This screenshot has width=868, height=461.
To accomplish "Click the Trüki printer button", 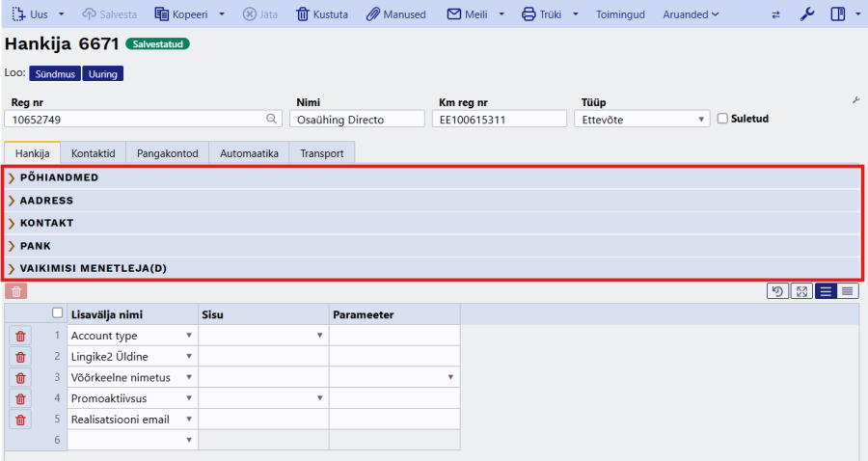I will (541, 14).
